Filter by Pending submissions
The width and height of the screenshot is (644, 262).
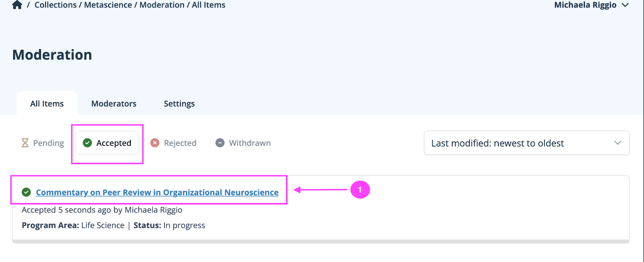tap(48, 143)
